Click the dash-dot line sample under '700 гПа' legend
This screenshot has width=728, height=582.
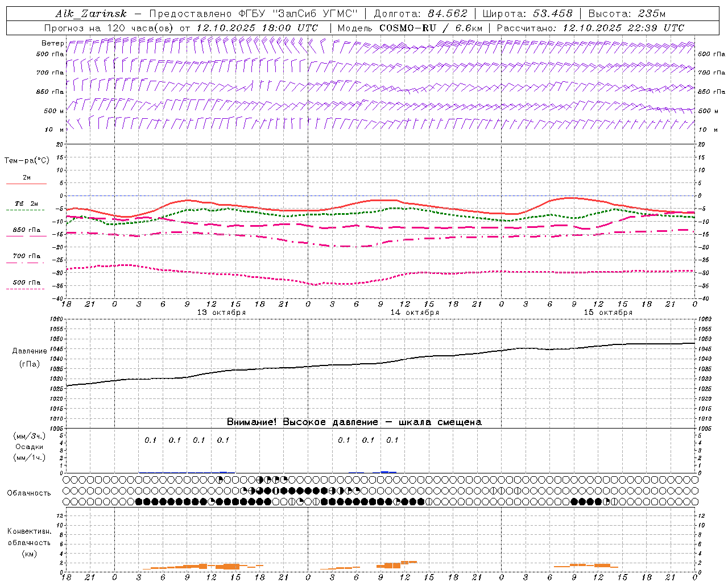[26, 263]
